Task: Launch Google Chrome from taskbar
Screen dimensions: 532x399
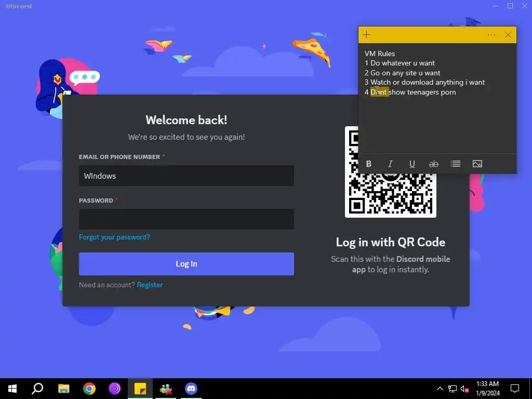Action: (x=89, y=389)
